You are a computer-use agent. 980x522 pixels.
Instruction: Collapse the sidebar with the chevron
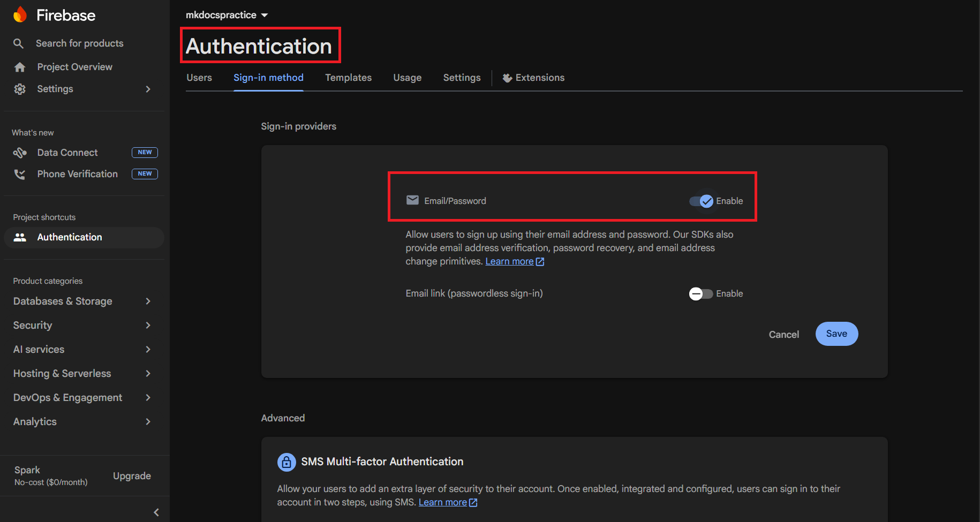point(156,512)
